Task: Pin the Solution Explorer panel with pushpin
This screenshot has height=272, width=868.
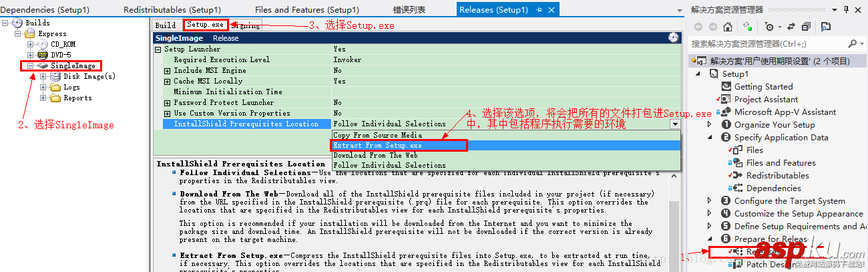Action: point(847,9)
